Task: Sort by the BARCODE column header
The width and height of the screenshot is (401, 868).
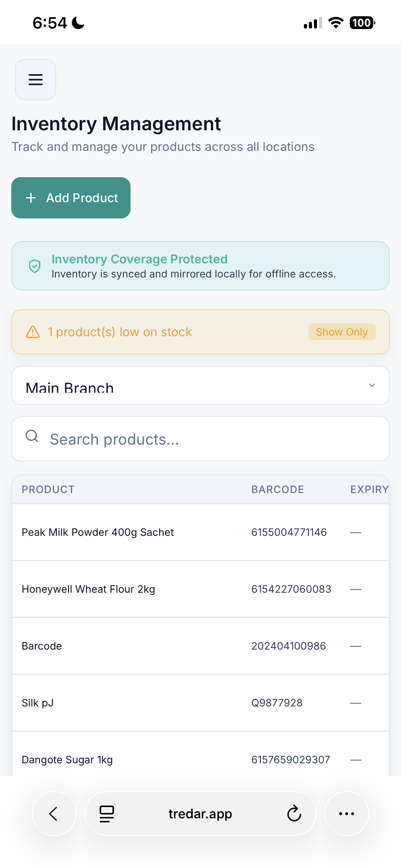Action: (x=277, y=489)
